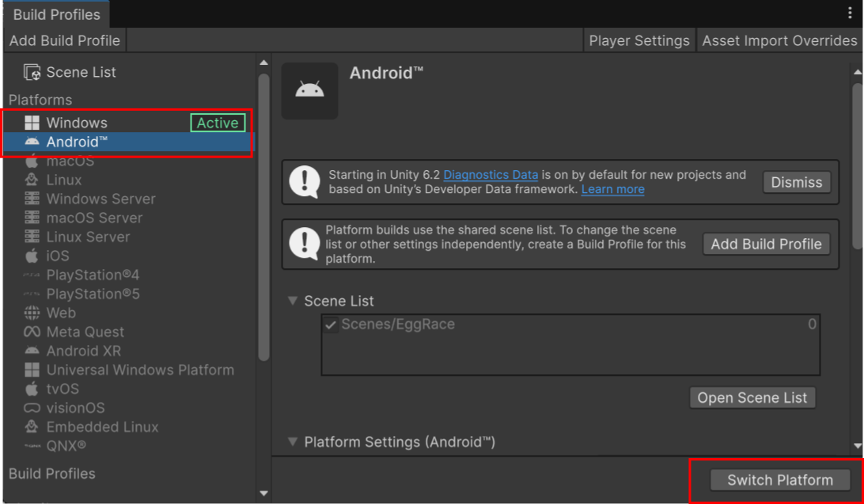Select the Build Profiles tab
This screenshot has height=504, width=864.
[x=56, y=14]
